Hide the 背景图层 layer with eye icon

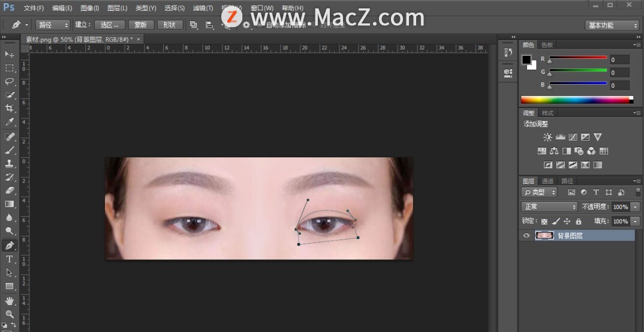526,235
